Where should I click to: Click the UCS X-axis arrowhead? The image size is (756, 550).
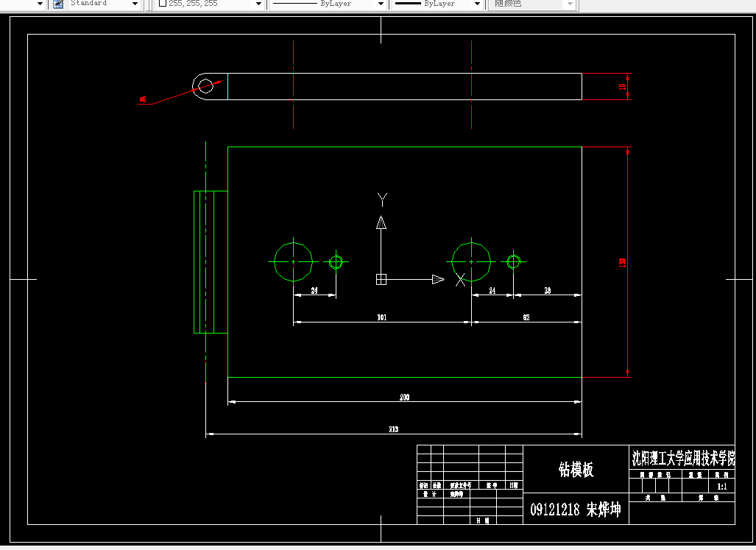click(438, 279)
